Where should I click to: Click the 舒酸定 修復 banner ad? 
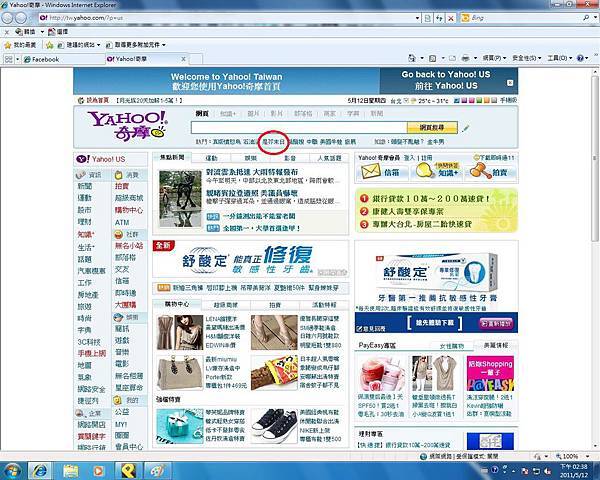pyautogui.click(x=251, y=260)
